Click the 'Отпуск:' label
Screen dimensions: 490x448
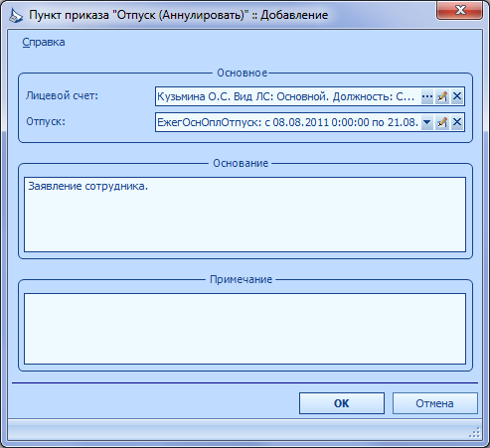[x=46, y=121]
